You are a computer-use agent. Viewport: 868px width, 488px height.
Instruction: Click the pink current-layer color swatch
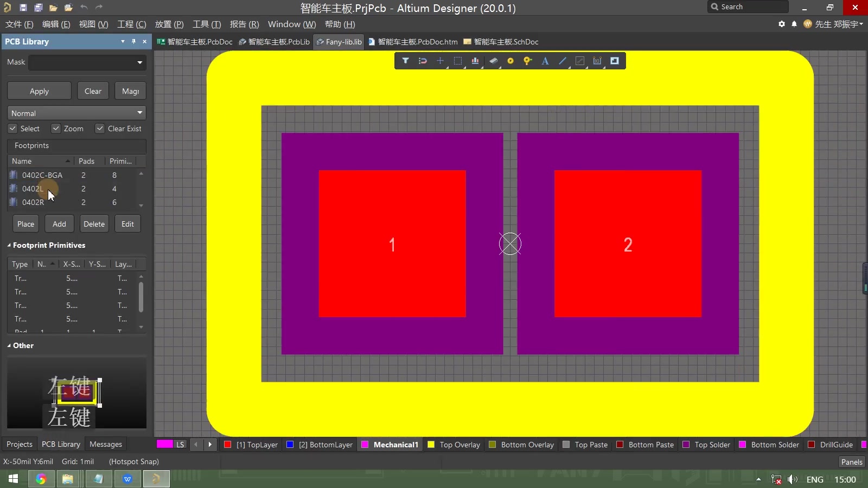(x=164, y=444)
